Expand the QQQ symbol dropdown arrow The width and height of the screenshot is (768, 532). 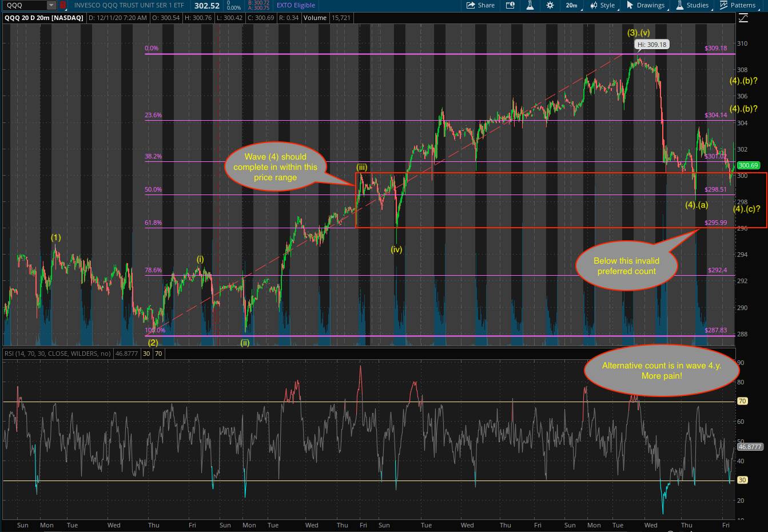(x=51, y=5)
